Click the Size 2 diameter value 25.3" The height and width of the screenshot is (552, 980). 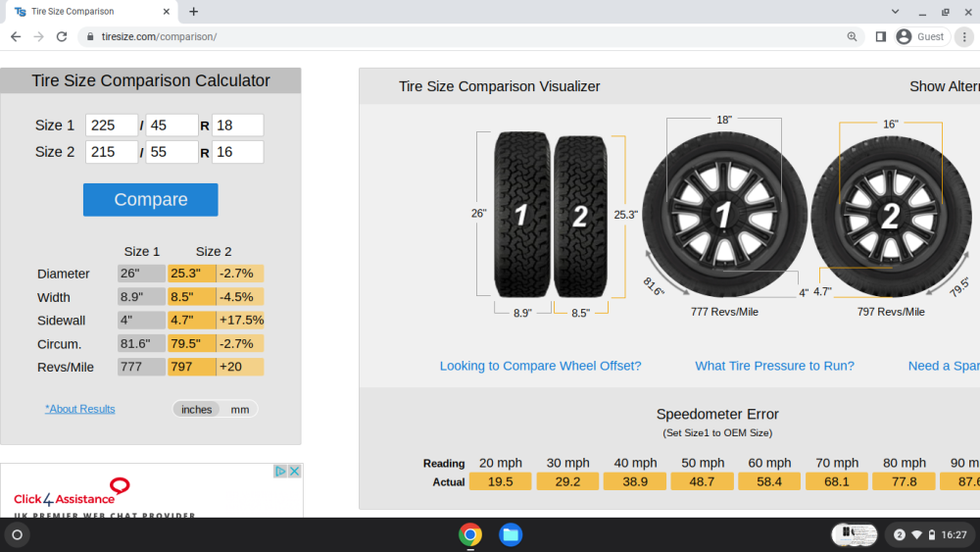click(191, 274)
